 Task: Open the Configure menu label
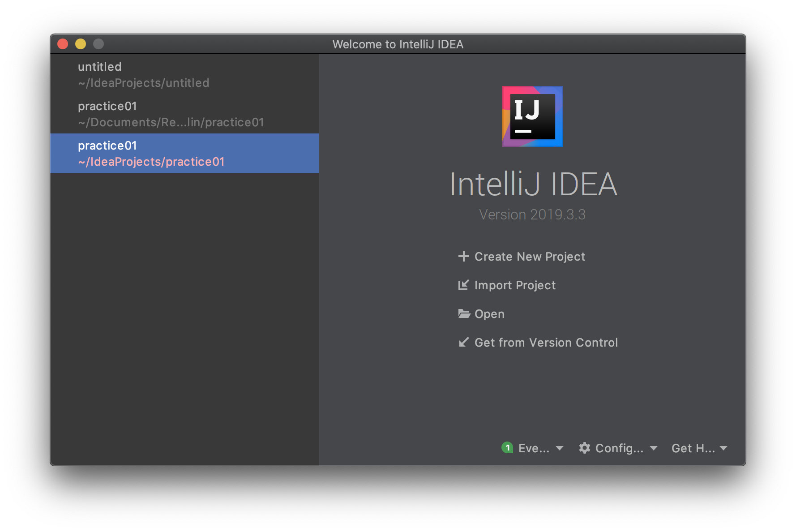pyautogui.click(x=619, y=448)
